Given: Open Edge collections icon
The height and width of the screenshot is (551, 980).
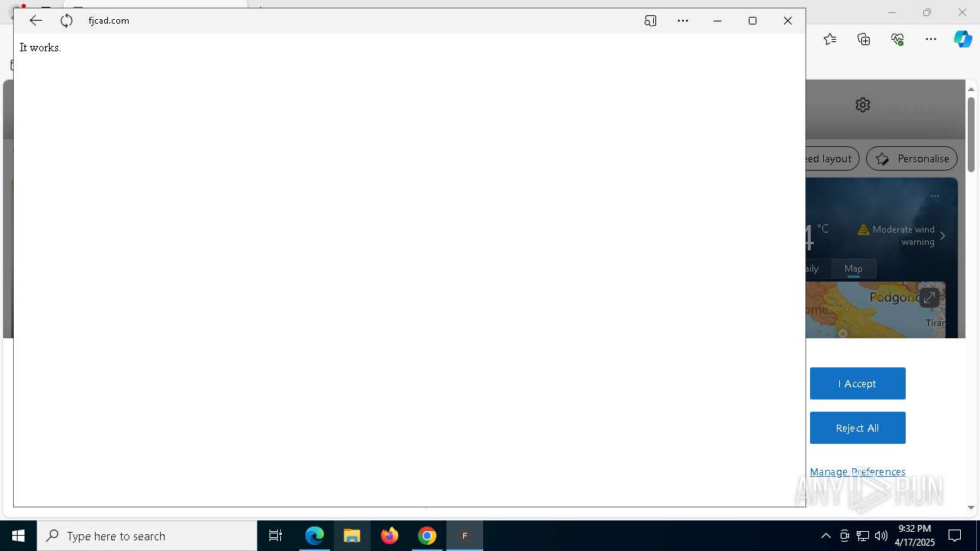Looking at the screenshot, I should point(864,39).
